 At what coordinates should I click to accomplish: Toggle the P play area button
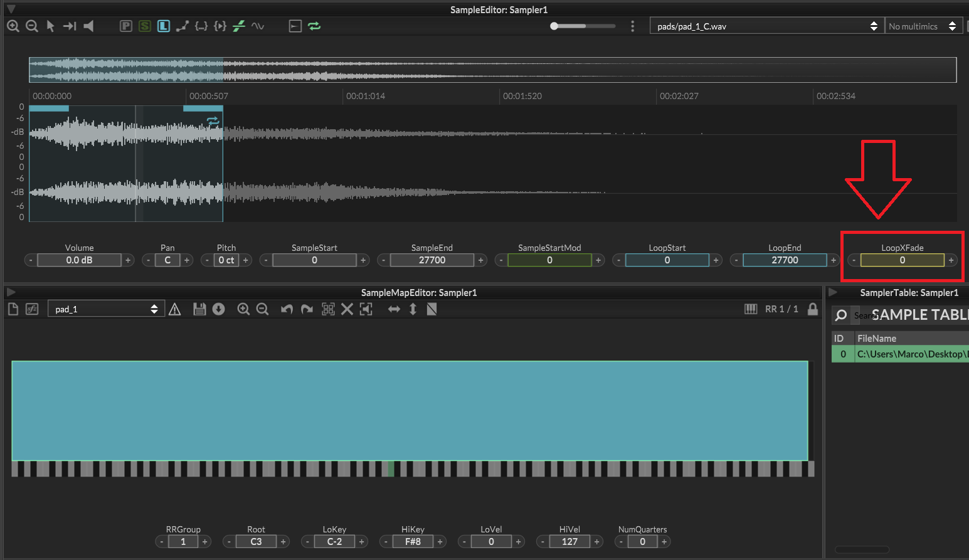(126, 26)
